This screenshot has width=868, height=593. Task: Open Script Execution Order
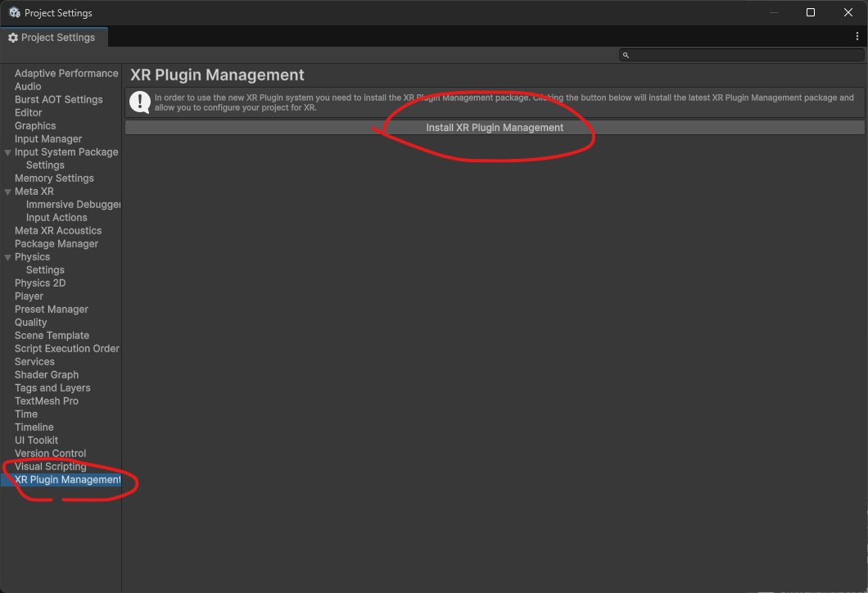coord(67,348)
